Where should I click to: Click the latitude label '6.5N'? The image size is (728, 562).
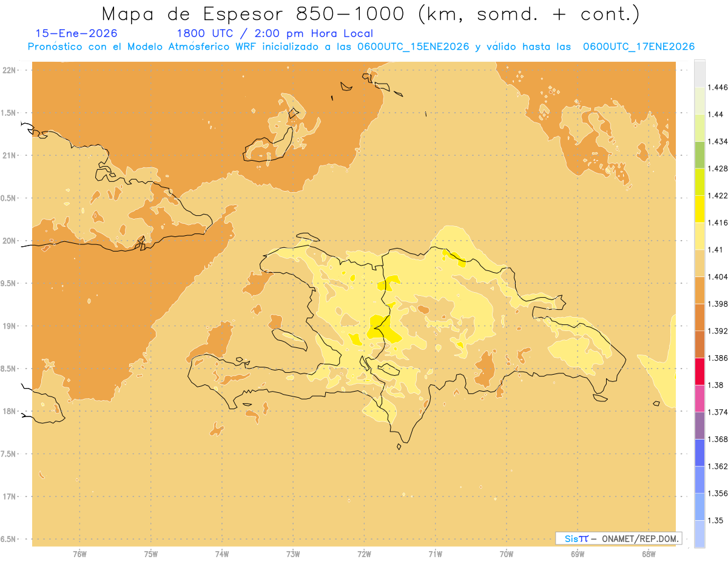coord(8,539)
